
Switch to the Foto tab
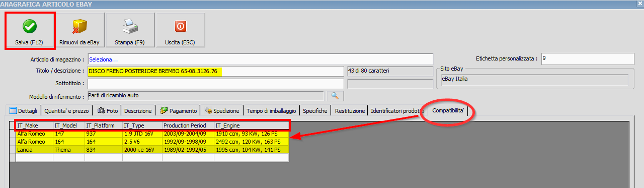(x=108, y=110)
